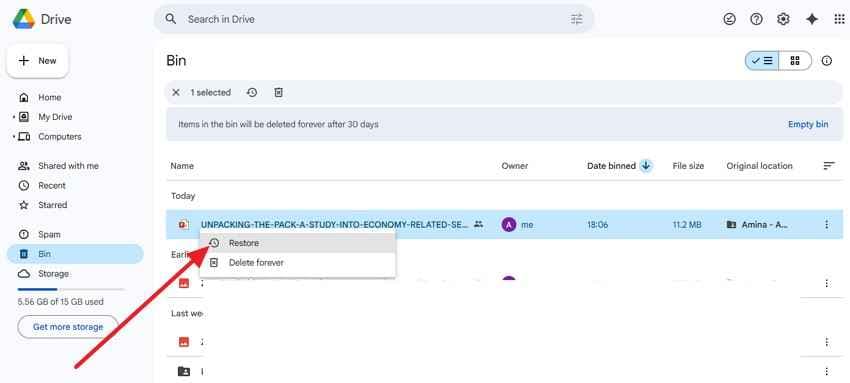Click the 11.2 MB file size cell

[687, 224]
